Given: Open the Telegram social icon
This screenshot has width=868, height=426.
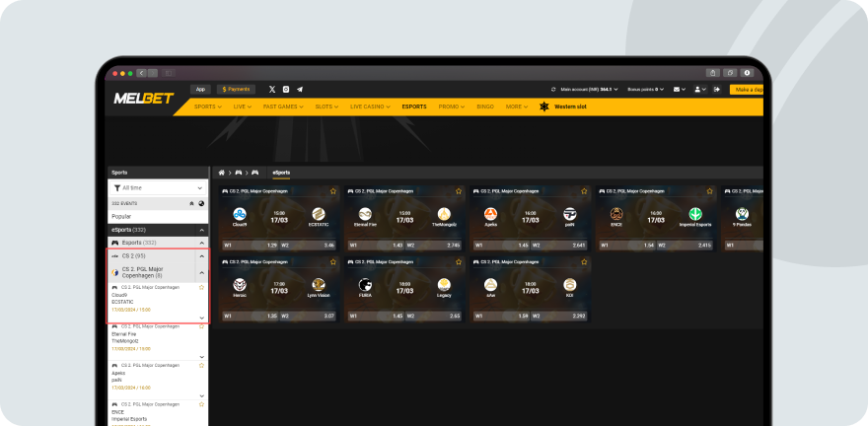Looking at the screenshot, I should [x=300, y=89].
